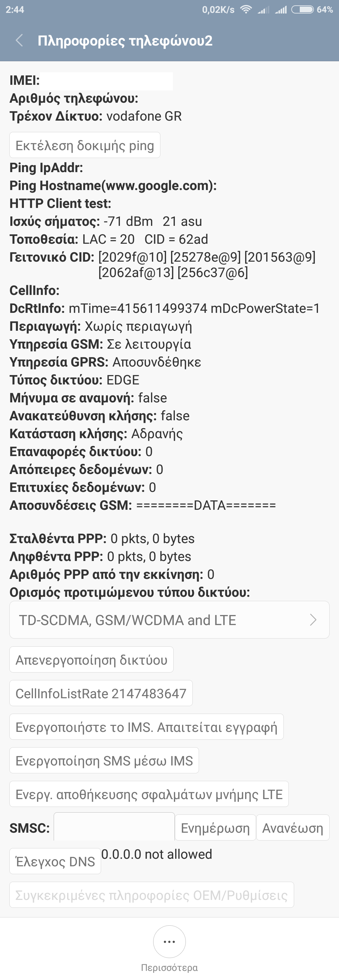Focus the SMSC input field
Viewport: 339px width, 980px height.
(x=114, y=828)
